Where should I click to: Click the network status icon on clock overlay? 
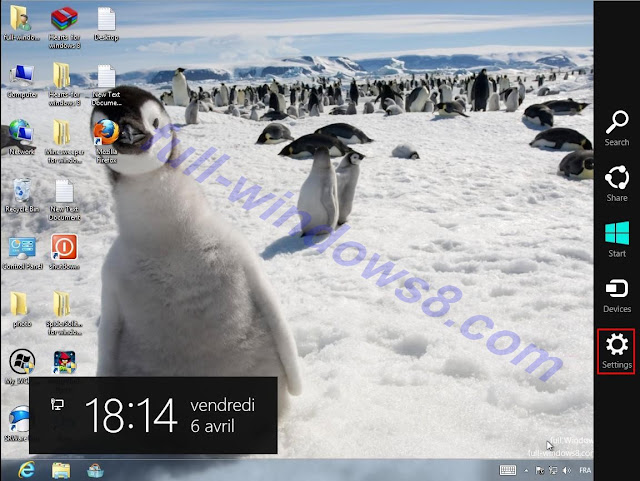(x=57, y=404)
